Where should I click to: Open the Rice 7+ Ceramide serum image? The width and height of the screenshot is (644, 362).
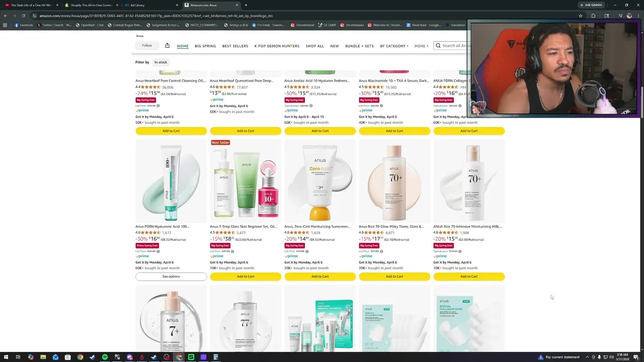(x=171, y=319)
